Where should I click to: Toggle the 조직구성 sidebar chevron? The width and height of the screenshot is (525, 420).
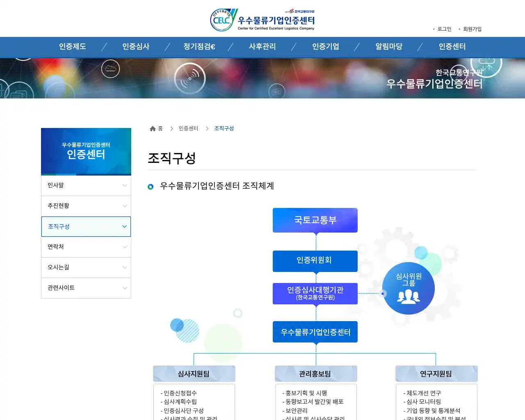(124, 226)
